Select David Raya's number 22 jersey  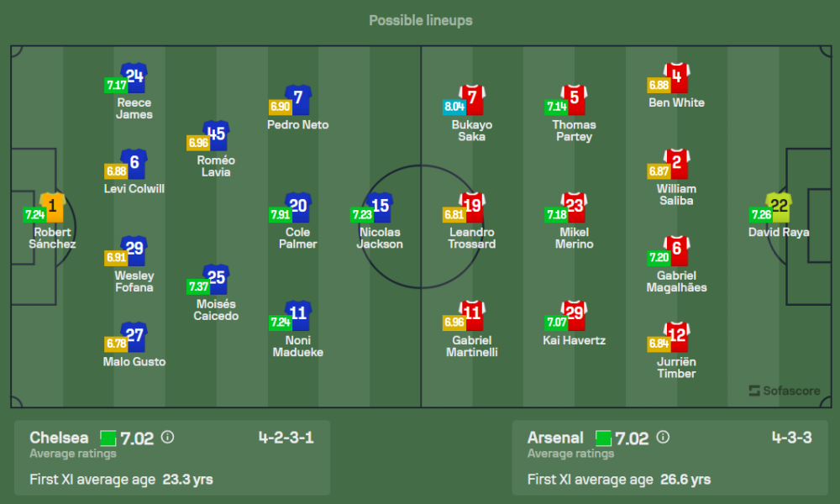779,207
